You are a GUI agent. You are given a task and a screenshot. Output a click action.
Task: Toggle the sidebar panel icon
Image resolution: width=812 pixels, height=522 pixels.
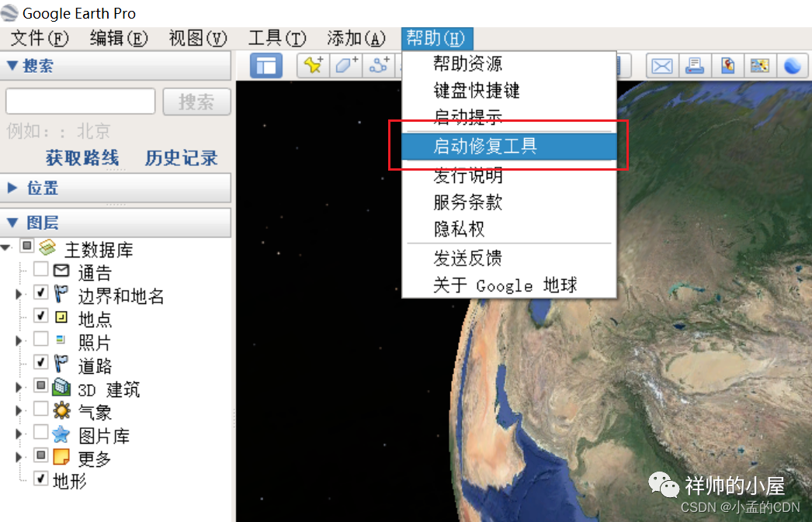[x=265, y=66]
